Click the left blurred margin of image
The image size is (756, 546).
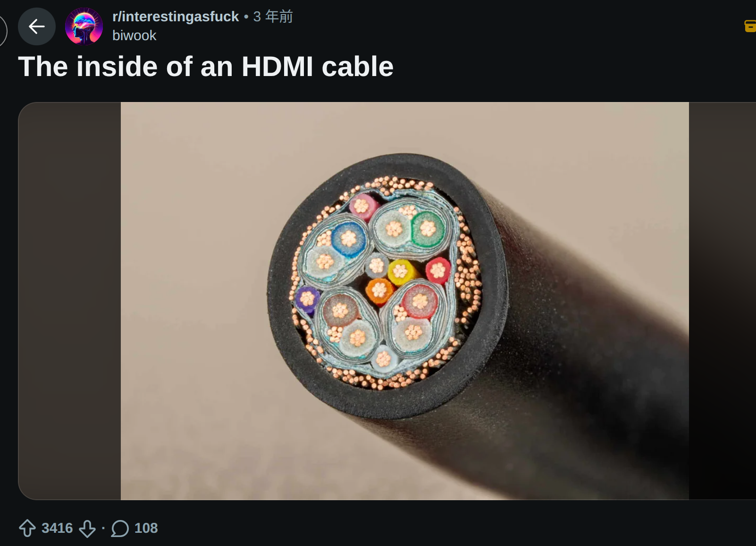[69, 301]
